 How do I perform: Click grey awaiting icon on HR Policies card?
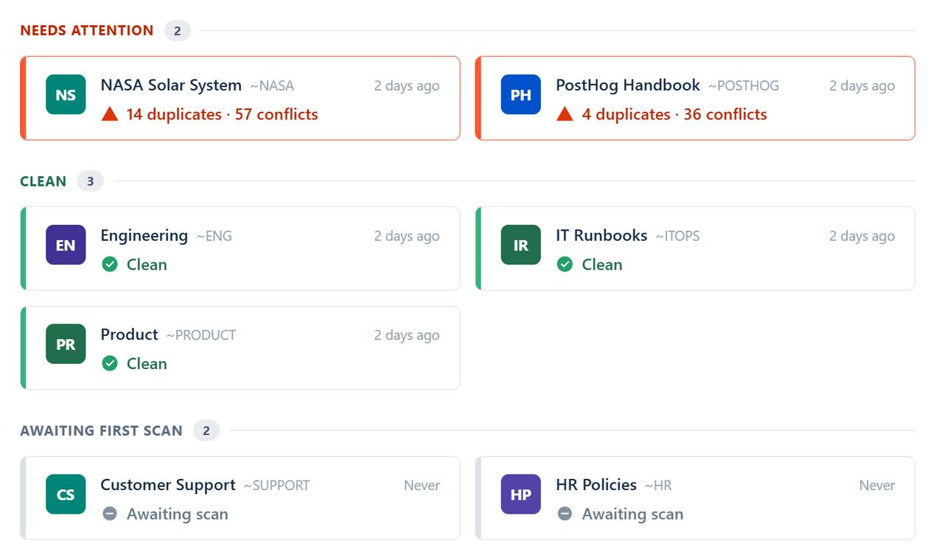click(565, 514)
